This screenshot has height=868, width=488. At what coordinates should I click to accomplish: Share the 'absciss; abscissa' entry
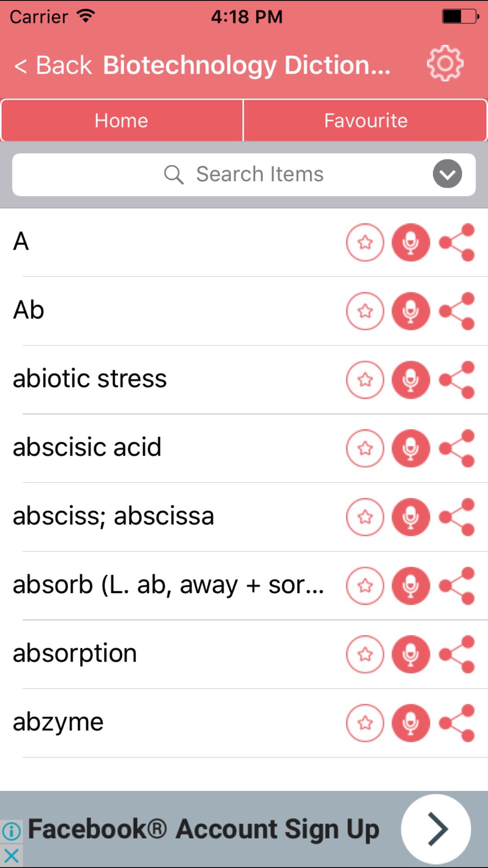457,517
